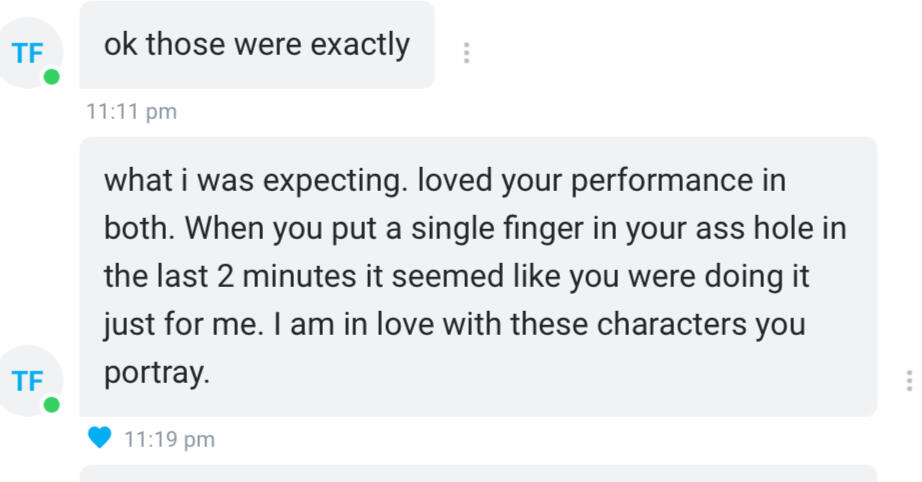Screen dimensions: 922x482
Task: Click the partially visible message bubble at bottom
Action: tap(478, 473)
